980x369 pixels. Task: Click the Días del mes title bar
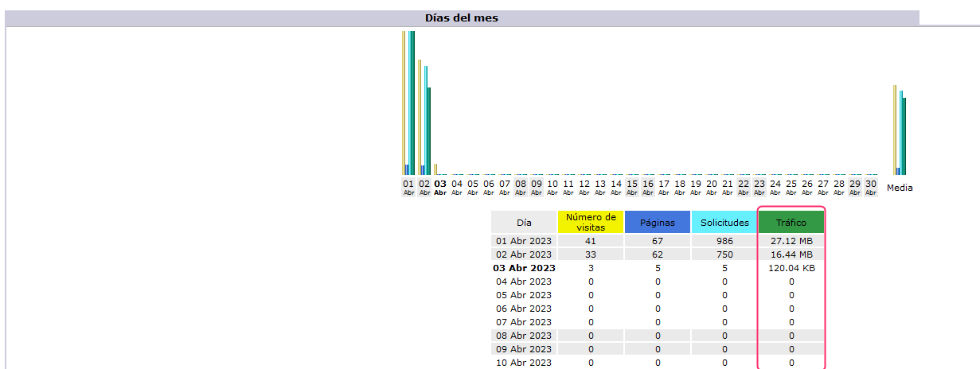[x=462, y=17]
